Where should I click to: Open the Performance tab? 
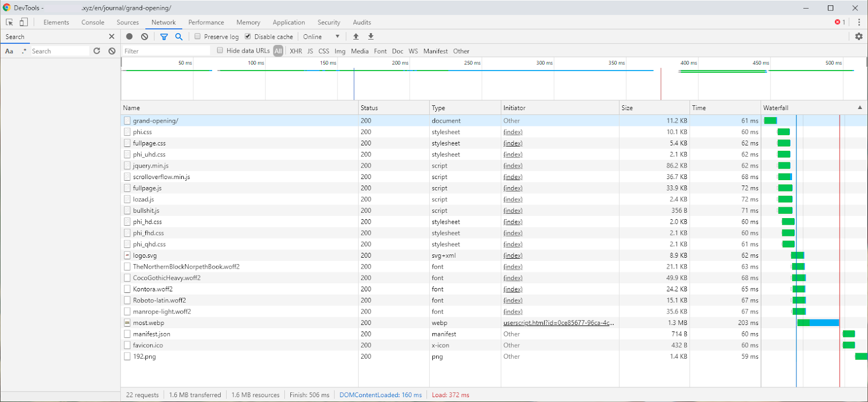[x=206, y=22]
